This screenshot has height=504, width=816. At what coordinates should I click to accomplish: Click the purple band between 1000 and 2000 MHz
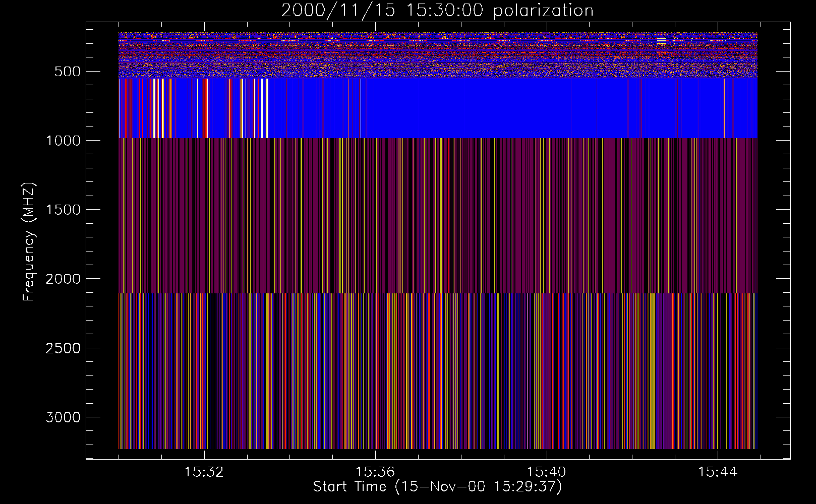(438, 216)
